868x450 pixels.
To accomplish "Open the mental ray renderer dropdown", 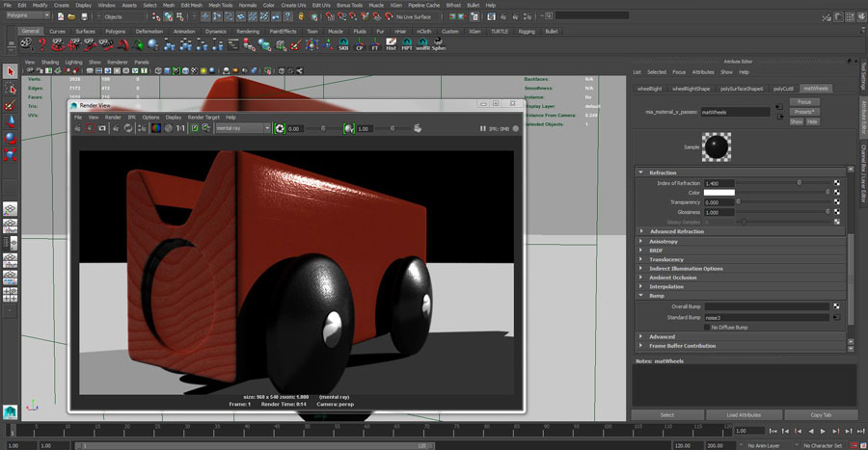I will pos(243,128).
